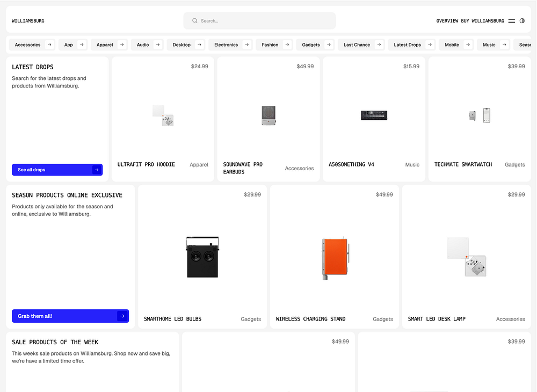The width and height of the screenshot is (537, 392).
Task: Click the arrow icon beside Last Chance
Action: (x=379, y=45)
